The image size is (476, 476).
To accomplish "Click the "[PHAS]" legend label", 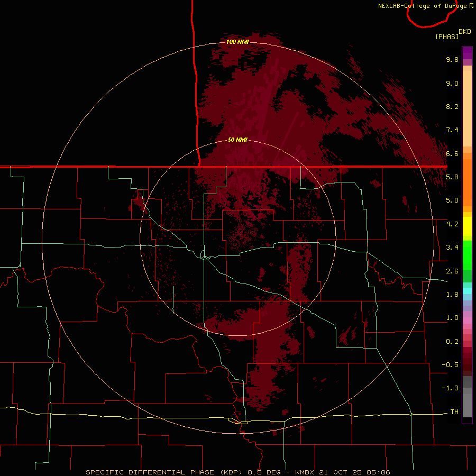I will point(447,36).
